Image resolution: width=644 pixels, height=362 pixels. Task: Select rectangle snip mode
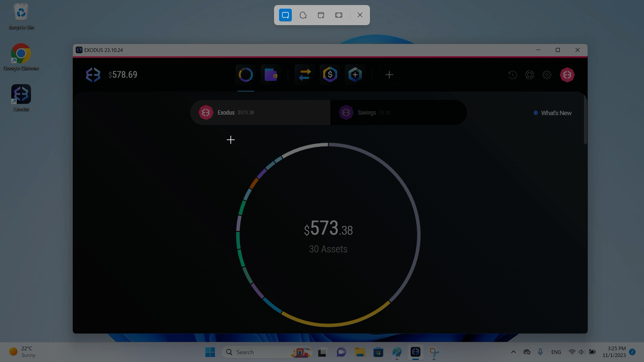tap(285, 15)
